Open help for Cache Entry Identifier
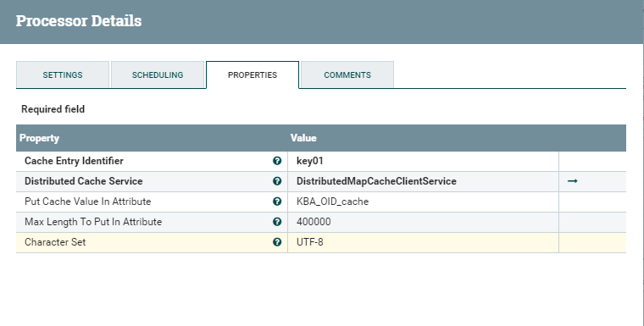Viewport: 644px width, 326px height. point(277,161)
